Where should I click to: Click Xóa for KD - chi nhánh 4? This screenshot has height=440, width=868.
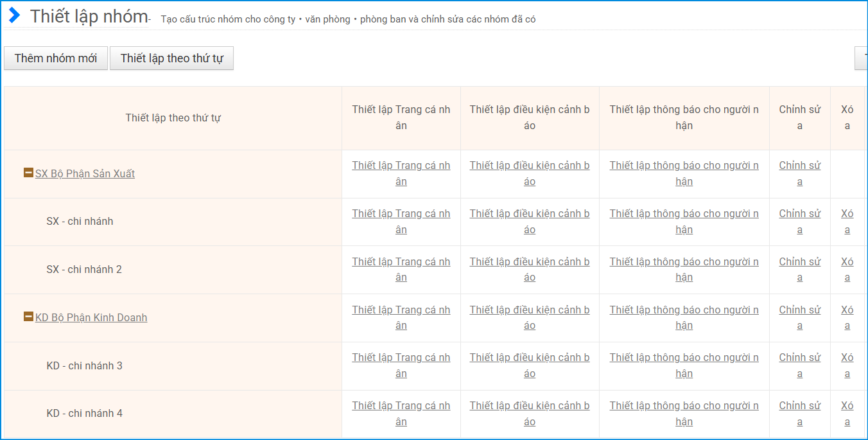click(847, 413)
